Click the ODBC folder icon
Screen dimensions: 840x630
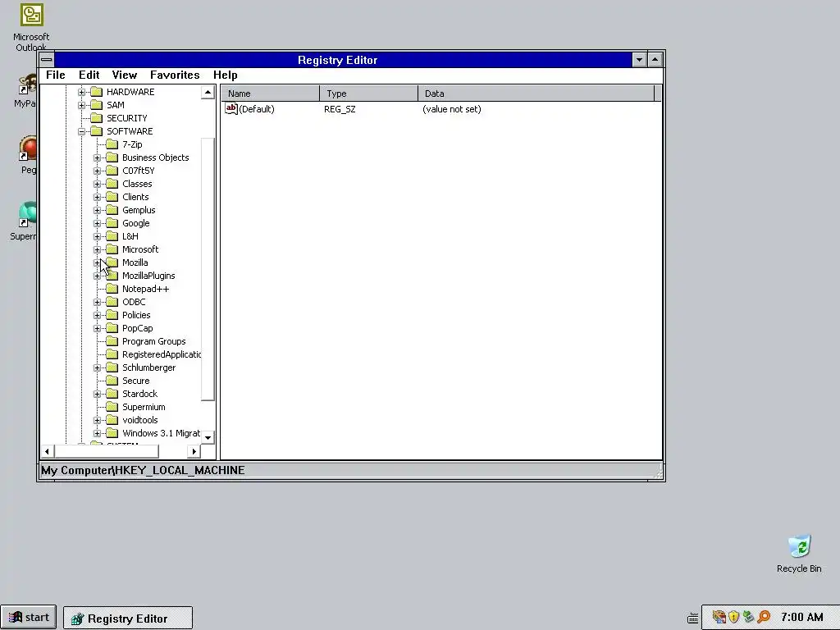click(x=112, y=302)
